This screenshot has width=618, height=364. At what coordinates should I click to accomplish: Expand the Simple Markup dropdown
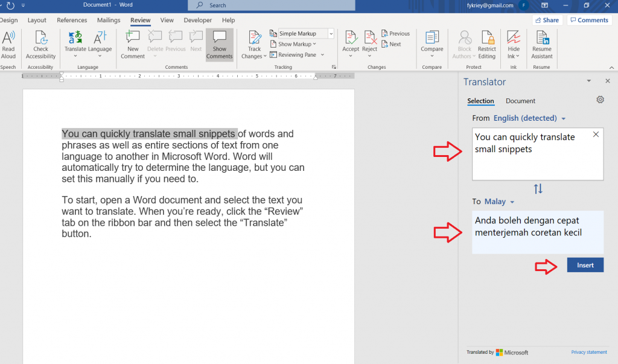click(x=331, y=34)
